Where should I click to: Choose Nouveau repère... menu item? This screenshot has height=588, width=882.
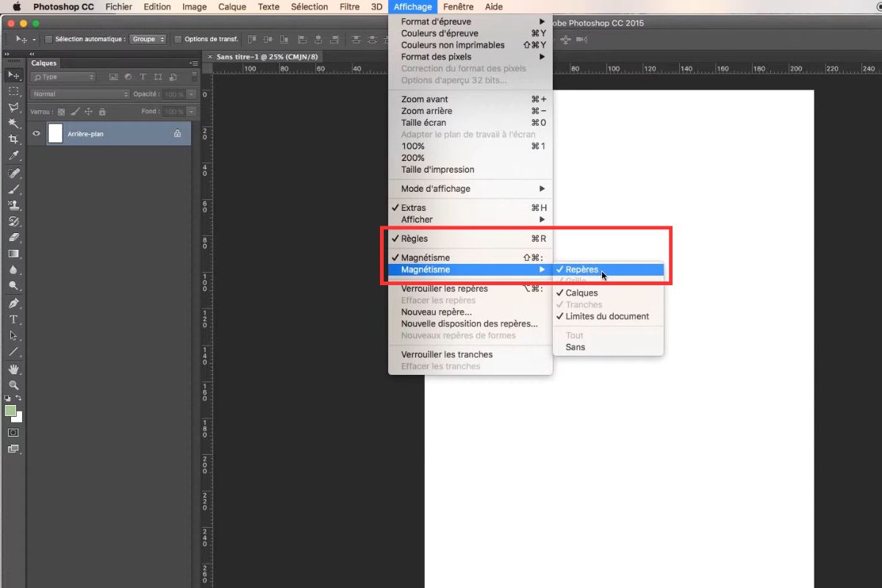coord(470,312)
